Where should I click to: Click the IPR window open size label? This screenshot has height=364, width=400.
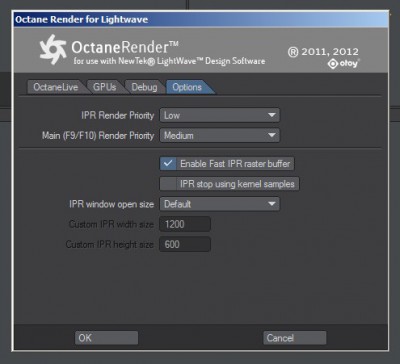tap(112, 204)
